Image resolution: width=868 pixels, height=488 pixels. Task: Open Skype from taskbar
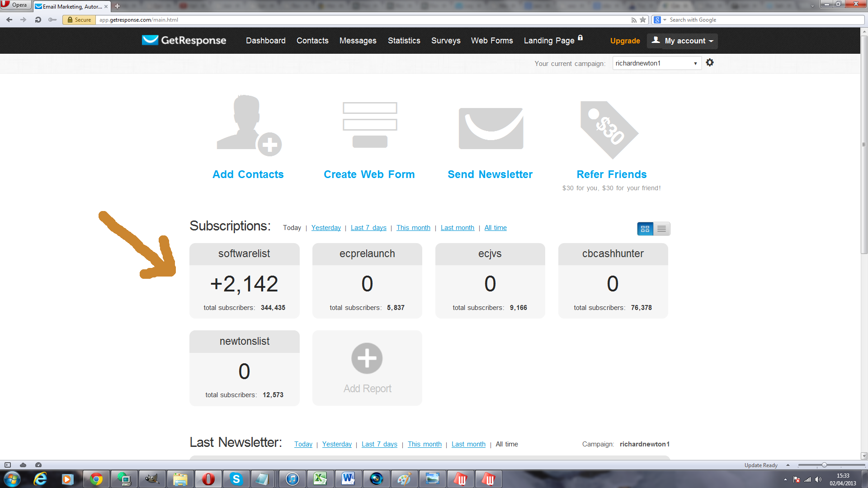(236, 479)
